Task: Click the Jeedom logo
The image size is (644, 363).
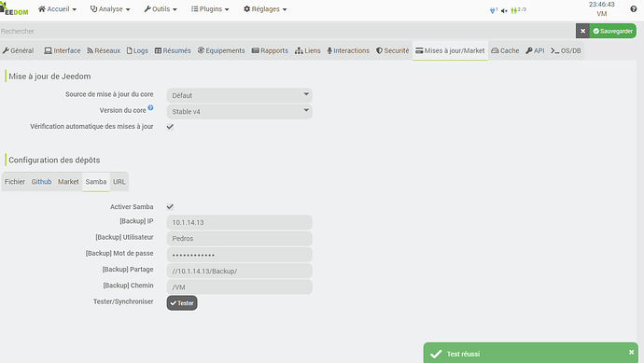Action: [14, 9]
